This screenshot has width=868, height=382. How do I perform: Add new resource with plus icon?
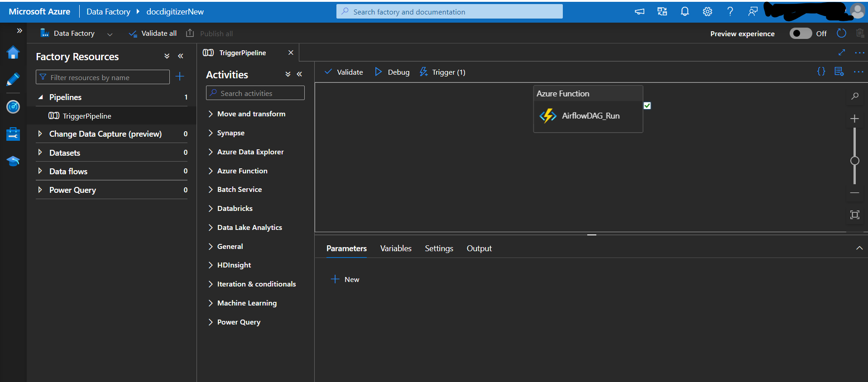180,76
